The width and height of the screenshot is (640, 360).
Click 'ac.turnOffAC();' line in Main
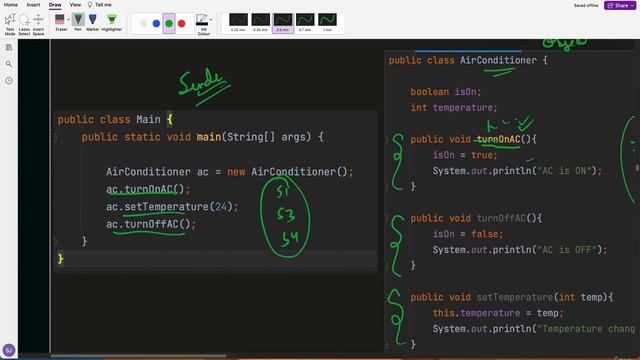(x=151, y=224)
